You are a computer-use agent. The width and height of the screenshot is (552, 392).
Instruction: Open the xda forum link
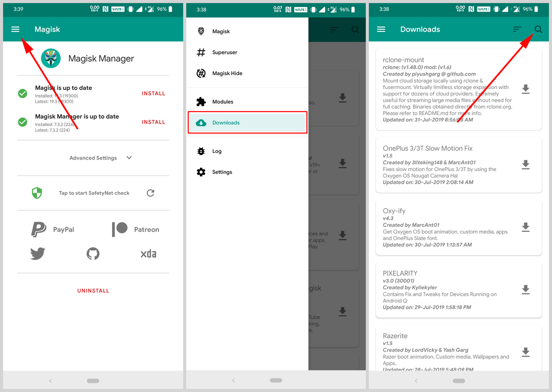click(x=148, y=253)
